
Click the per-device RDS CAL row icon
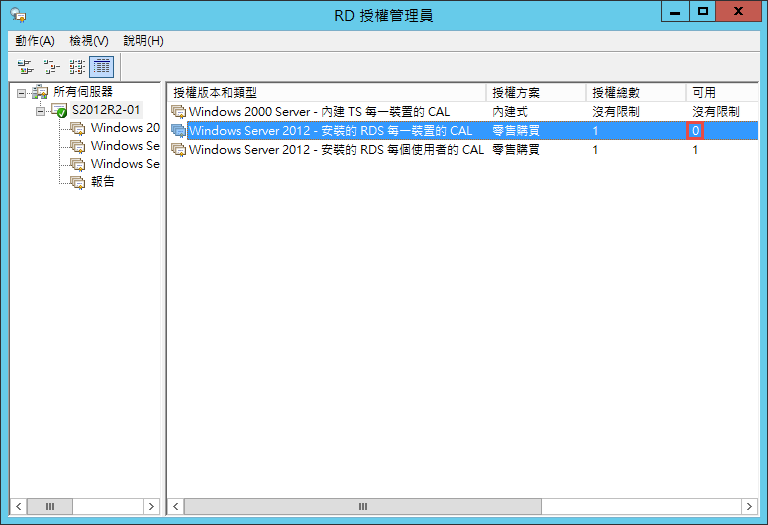(x=178, y=131)
